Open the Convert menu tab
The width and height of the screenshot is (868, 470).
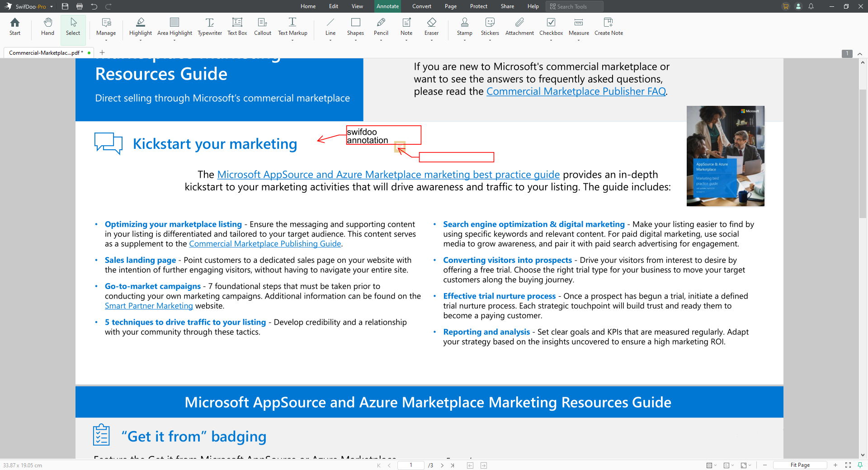point(422,6)
